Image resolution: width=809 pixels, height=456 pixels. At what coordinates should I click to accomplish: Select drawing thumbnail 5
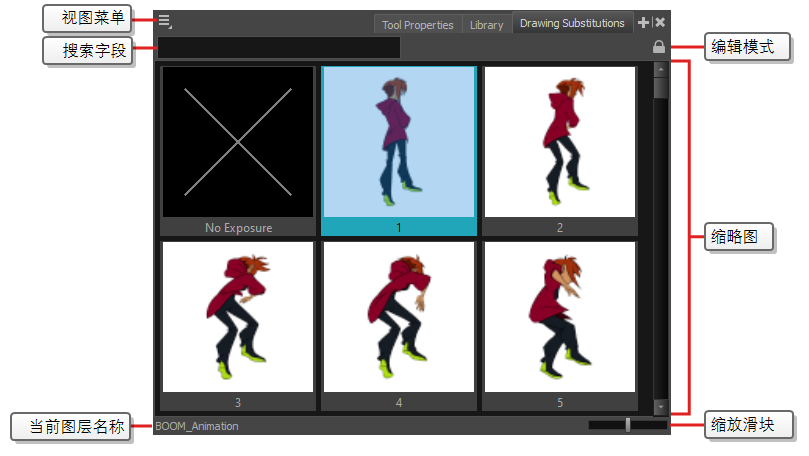[559, 317]
